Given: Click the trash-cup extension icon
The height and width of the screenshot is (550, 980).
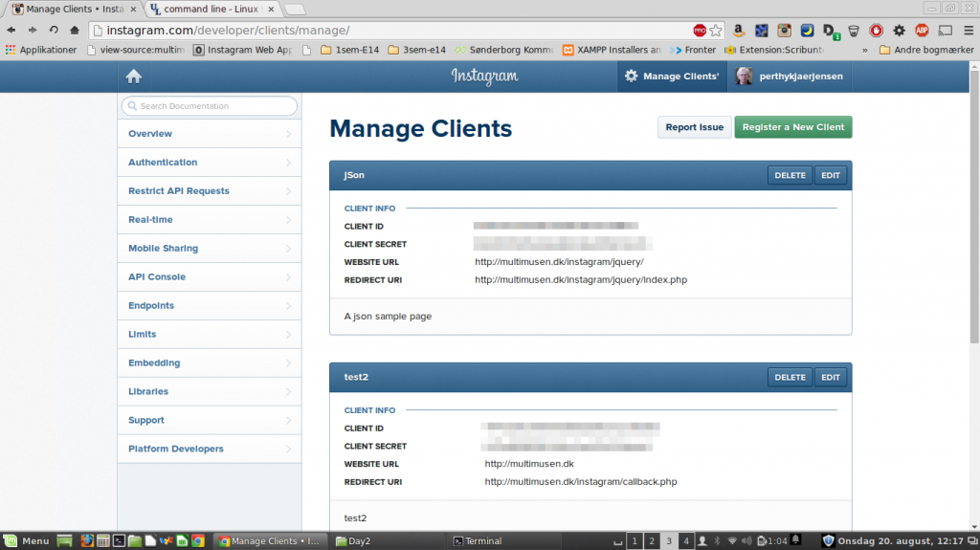Looking at the screenshot, I should [853, 31].
